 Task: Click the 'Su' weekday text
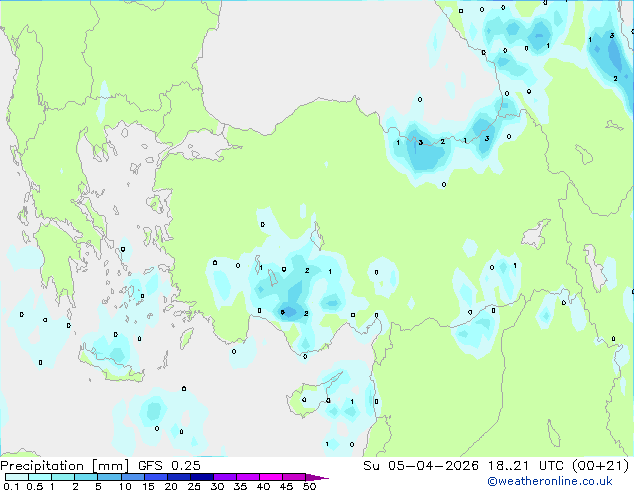[371, 466]
